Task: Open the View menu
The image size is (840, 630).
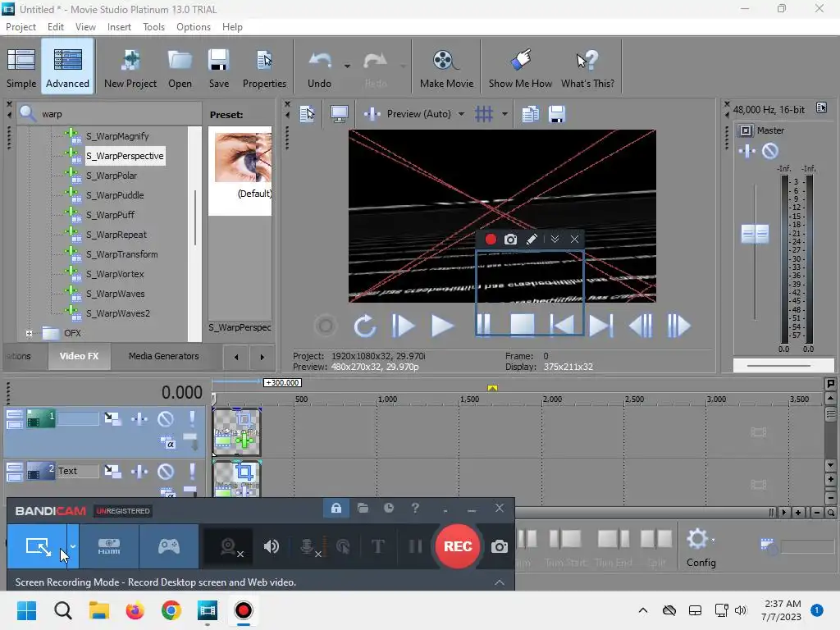Action: pyautogui.click(x=85, y=27)
